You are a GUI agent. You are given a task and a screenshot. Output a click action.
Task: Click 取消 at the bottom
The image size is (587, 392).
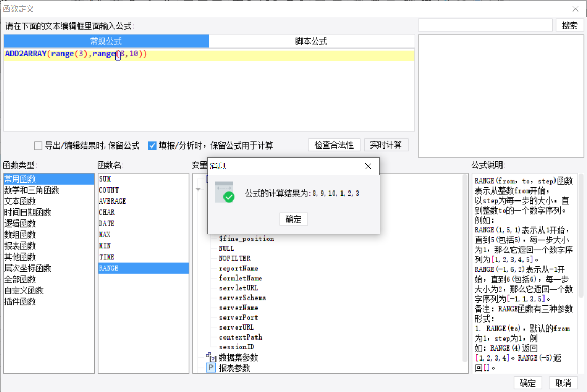pos(563,383)
